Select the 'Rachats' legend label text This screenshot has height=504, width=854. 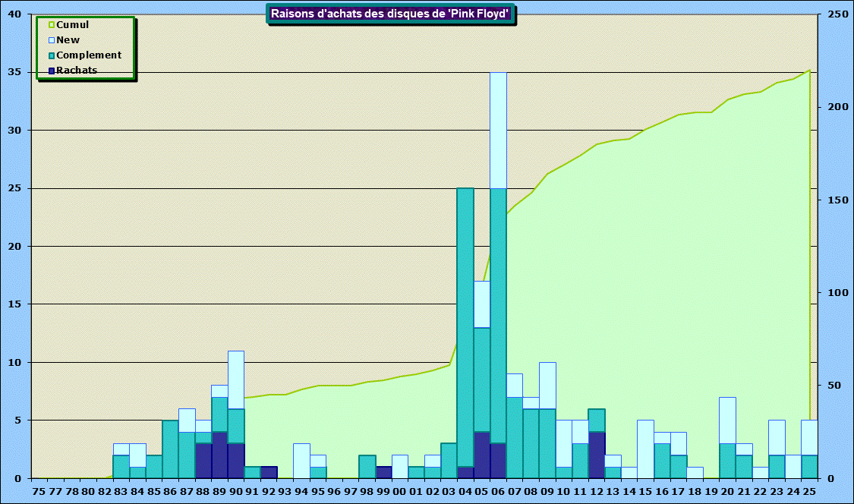point(77,71)
